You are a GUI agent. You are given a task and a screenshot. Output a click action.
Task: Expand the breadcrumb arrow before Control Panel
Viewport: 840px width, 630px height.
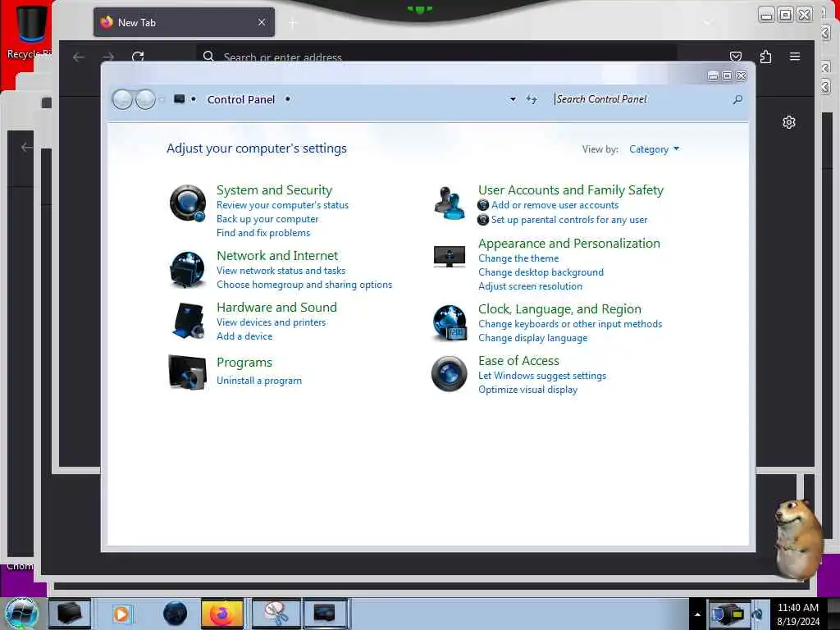194,99
